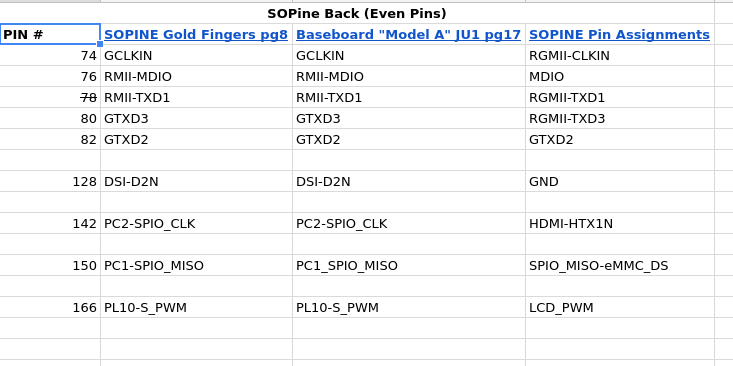The image size is (733, 366).
Task: Click the SOPine Back (Even Pins) title cell
Action: point(357,14)
